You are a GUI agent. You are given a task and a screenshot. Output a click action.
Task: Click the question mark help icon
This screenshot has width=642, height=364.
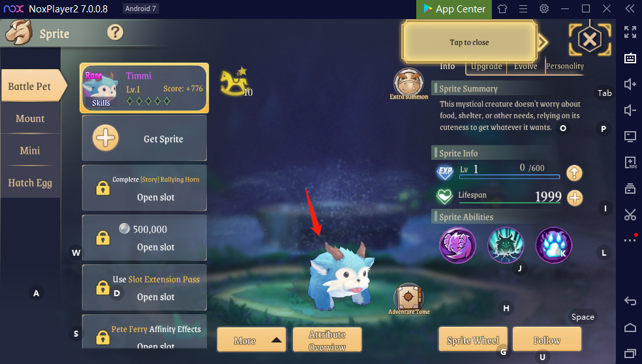115,32
